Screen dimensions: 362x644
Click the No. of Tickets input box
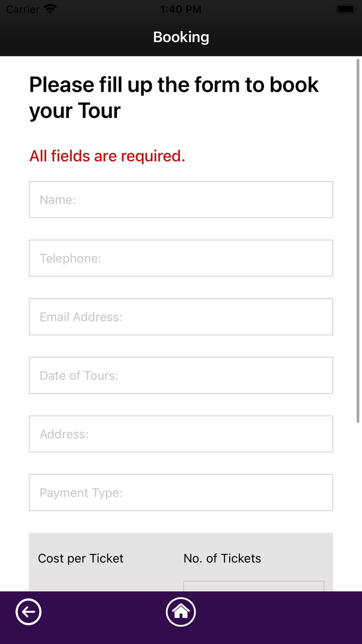click(x=253, y=586)
